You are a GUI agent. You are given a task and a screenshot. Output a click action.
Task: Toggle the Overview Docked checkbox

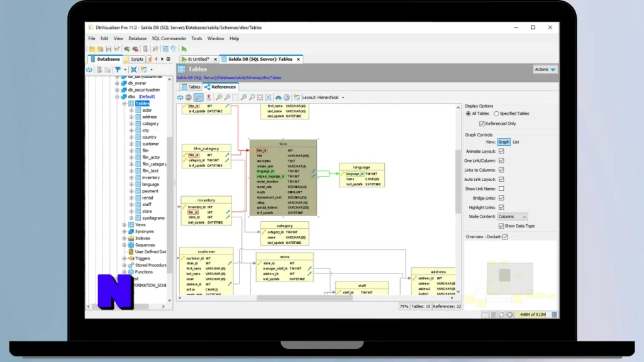click(x=505, y=237)
